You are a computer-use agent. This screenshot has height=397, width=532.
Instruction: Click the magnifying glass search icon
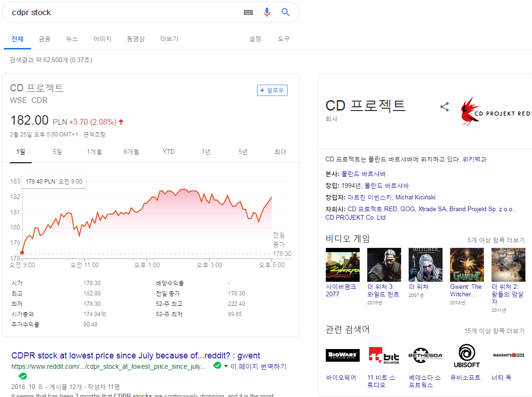click(286, 12)
